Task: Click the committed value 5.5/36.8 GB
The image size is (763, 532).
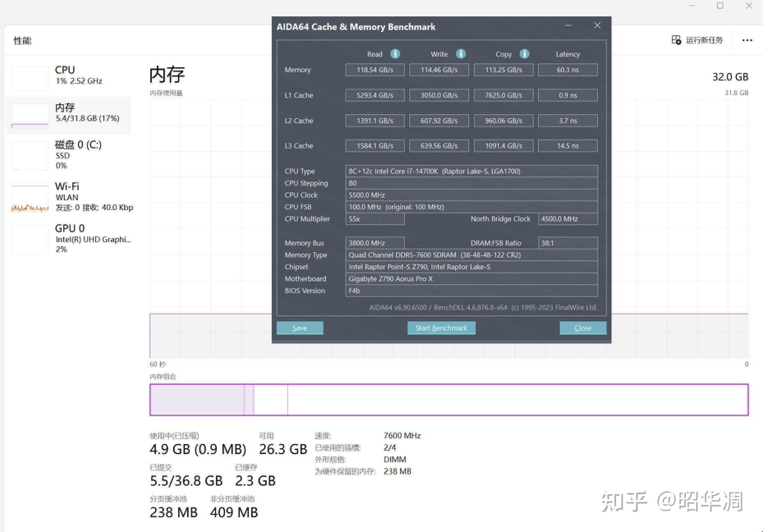Action: [186, 481]
